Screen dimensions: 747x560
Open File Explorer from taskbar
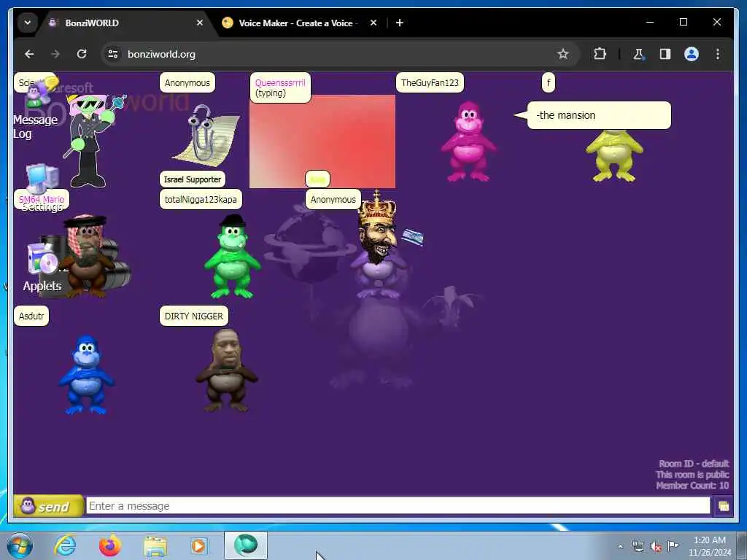pos(156,545)
